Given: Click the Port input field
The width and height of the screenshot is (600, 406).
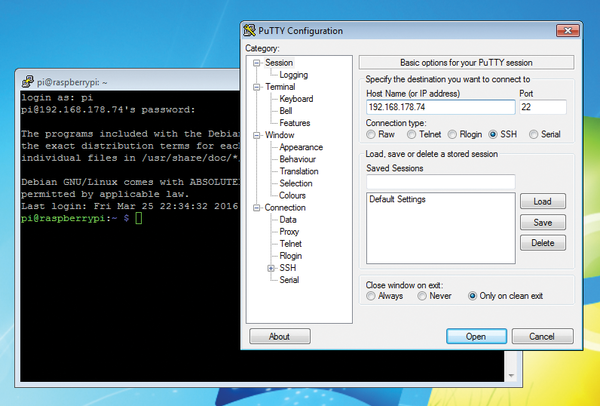Looking at the screenshot, I should click(x=543, y=107).
